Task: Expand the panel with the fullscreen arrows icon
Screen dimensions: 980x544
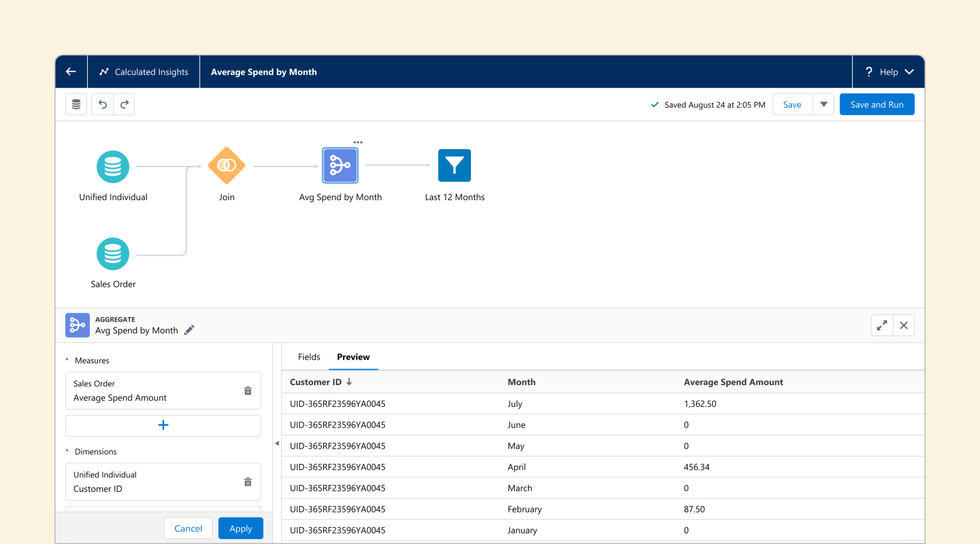Action: point(882,325)
